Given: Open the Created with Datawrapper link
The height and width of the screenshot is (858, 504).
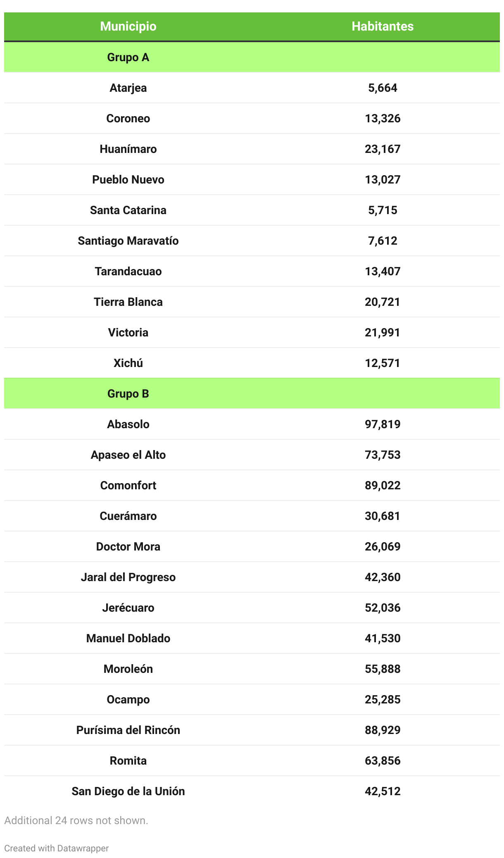Looking at the screenshot, I should click(x=57, y=848).
